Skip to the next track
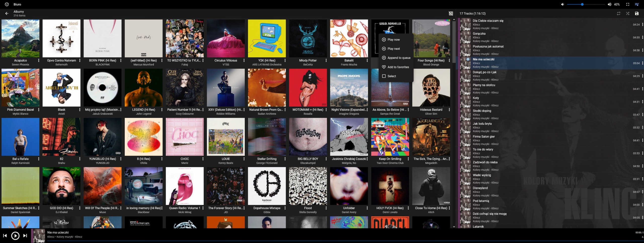This screenshot has width=644, height=243. coord(25,235)
